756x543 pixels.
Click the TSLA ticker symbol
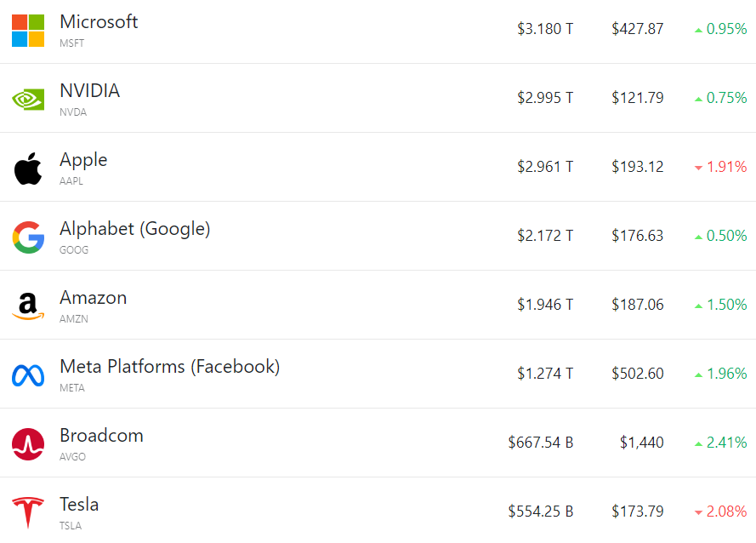point(71,526)
